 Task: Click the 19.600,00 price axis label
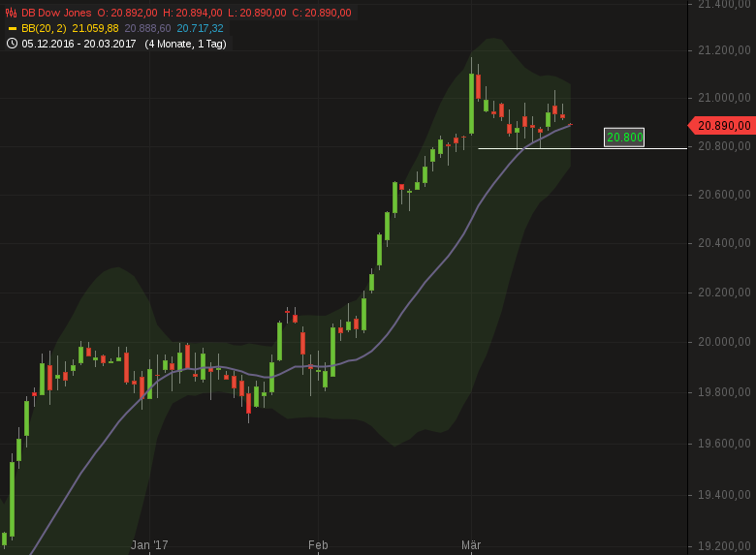coord(724,444)
